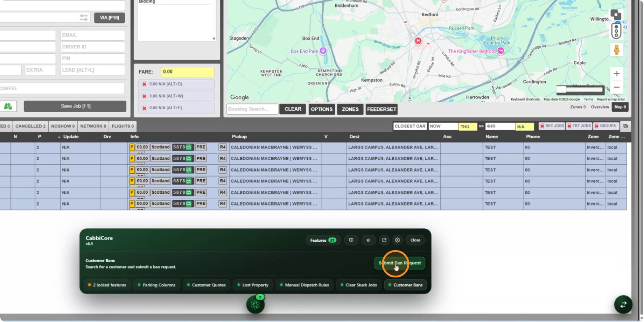Focus the LEAD [ALT+L] input field
Screen dimensions: 644x322
92,70
